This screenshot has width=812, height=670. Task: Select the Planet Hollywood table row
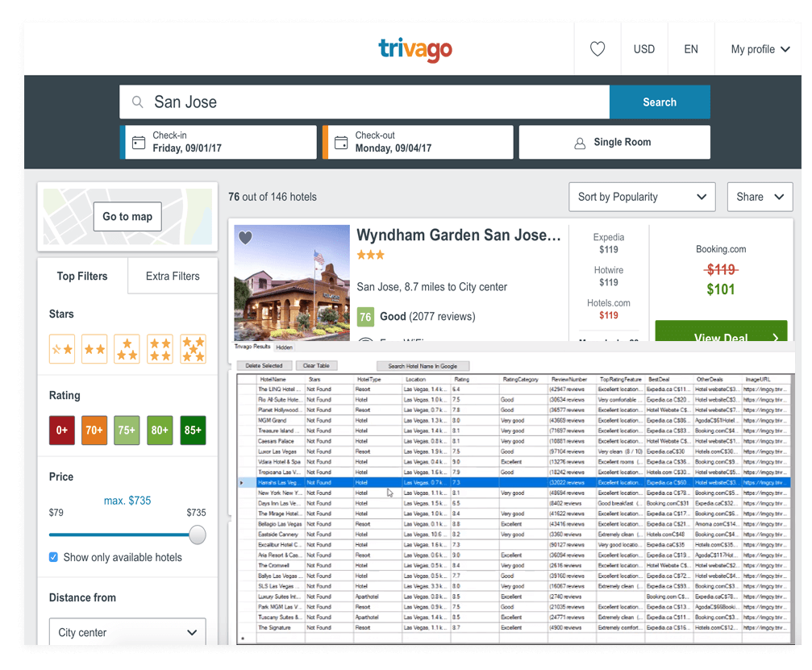pos(514,410)
